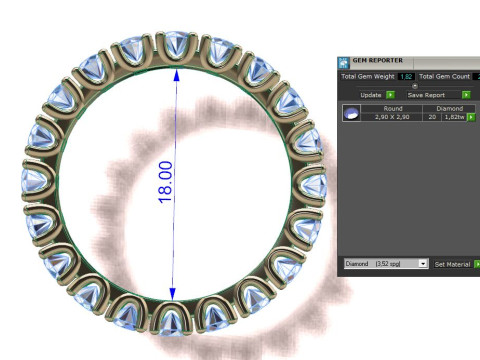Click the 2,90 X 2,90 size cell
This screenshot has height=360, width=480.
[x=392, y=117]
